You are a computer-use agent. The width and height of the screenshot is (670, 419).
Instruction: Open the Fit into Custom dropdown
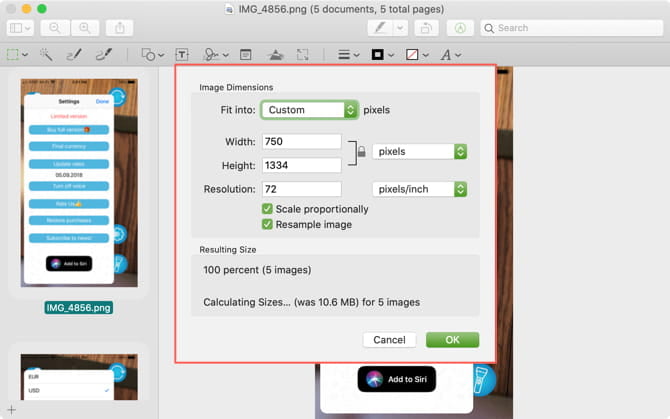pos(309,110)
